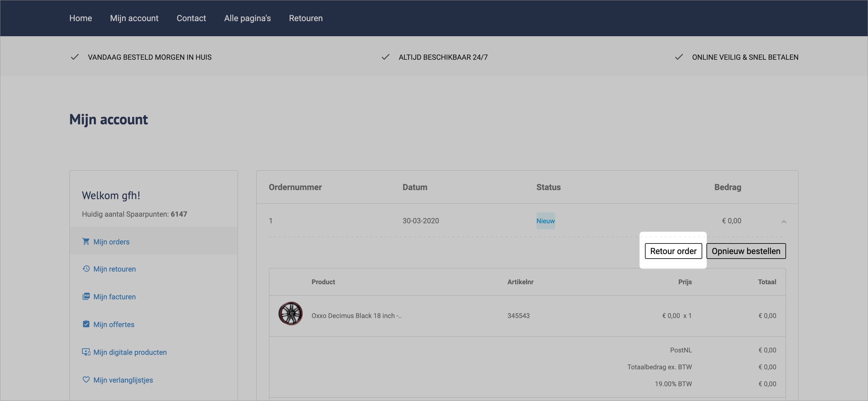868x401 pixels.
Task: Click product name Oxxo Decimus Black 18 inch
Action: (x=357, y=316)
